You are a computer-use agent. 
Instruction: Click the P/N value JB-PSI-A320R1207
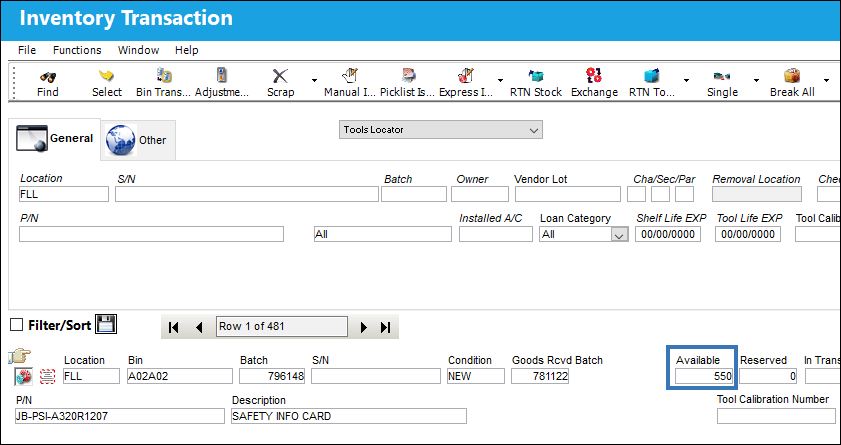click(x=120, y=416)
